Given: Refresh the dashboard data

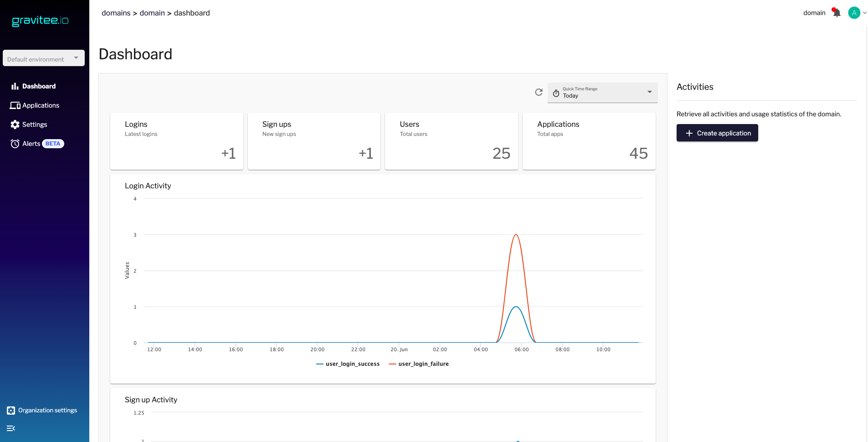Looking at the screenshot, I should coord(539,92).
